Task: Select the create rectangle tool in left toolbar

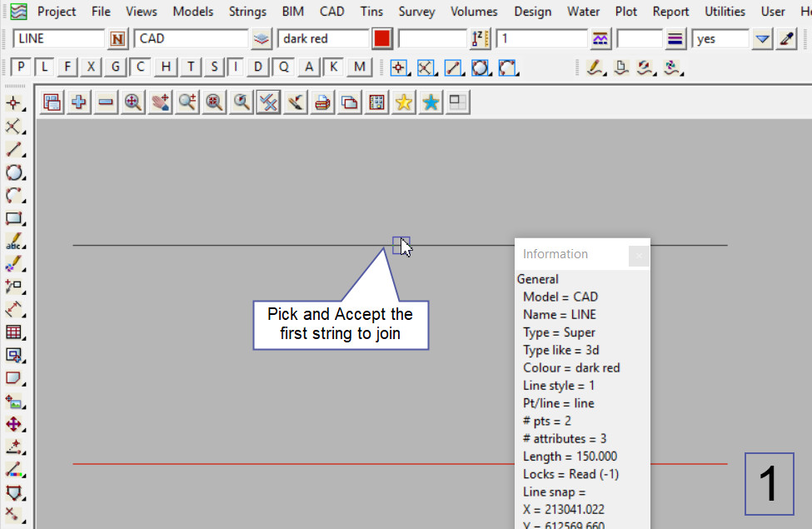Action: click(14, 219)
